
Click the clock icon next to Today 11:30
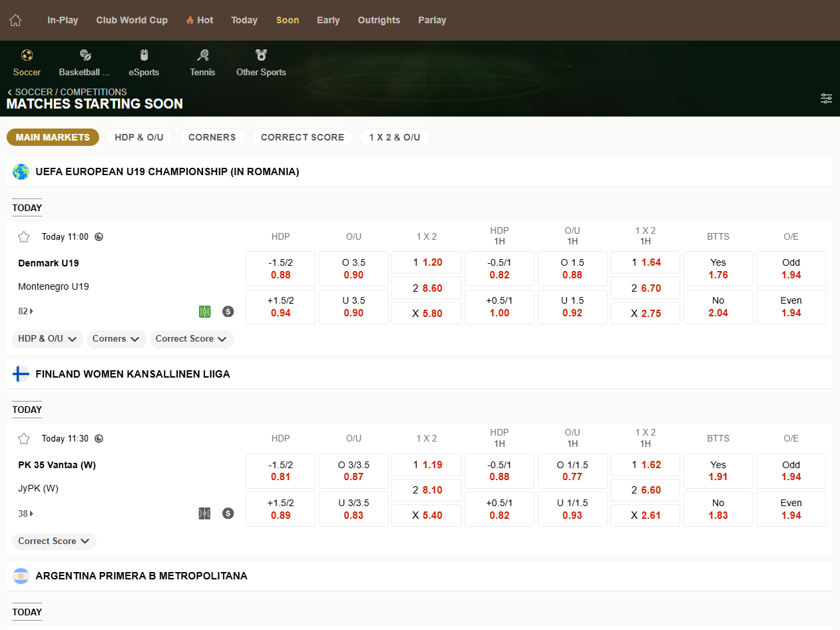(x=99, y=439)
